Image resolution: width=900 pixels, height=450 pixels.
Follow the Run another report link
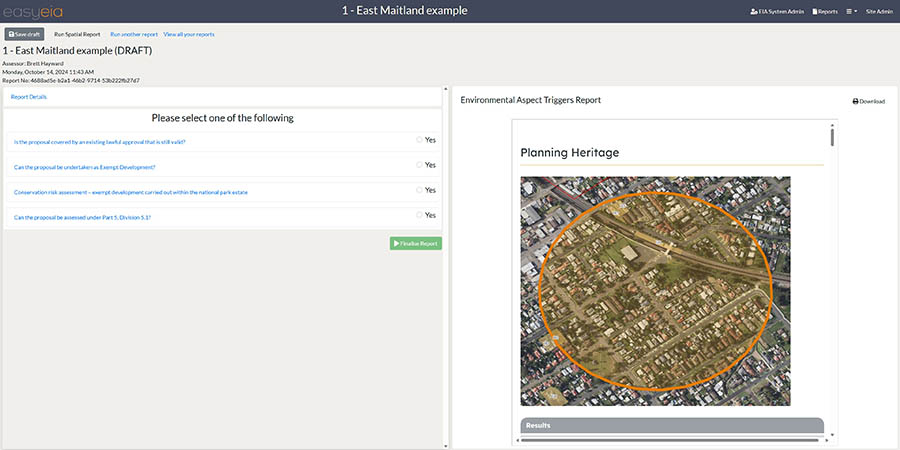[x=134, y=34]
